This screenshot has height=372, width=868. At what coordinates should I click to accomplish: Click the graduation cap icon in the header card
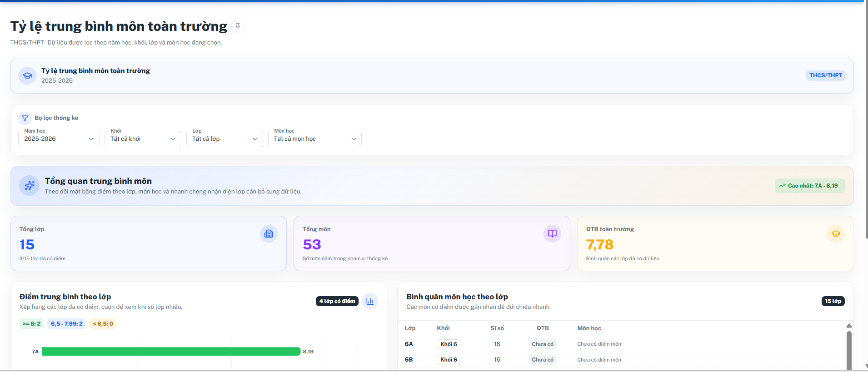coord(27,75)
